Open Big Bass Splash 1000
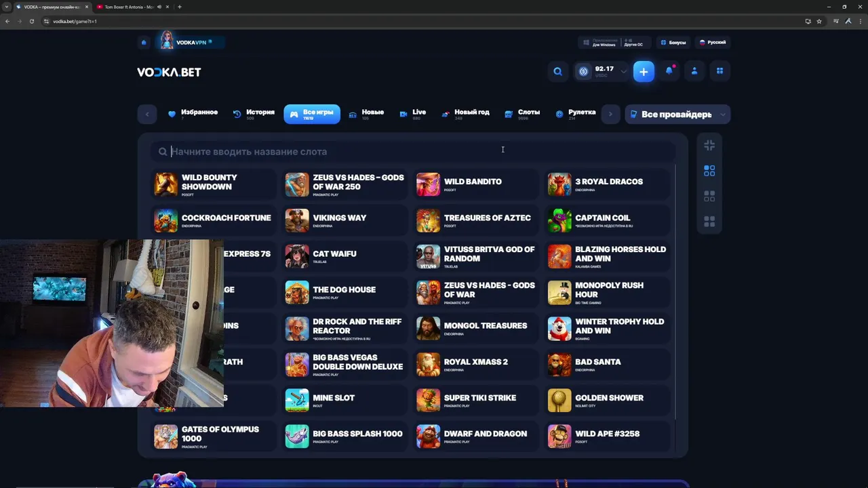The image size is (868, 488). 344,436
